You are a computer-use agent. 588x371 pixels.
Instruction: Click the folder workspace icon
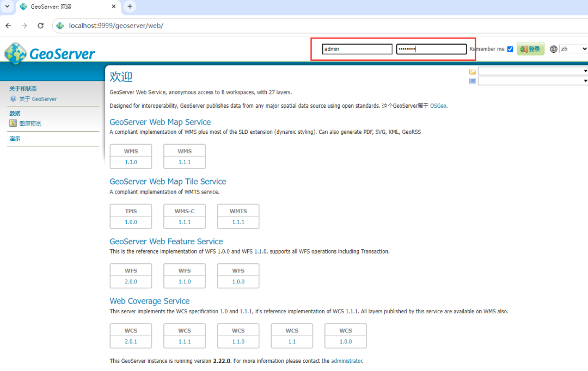pos(473,72)
